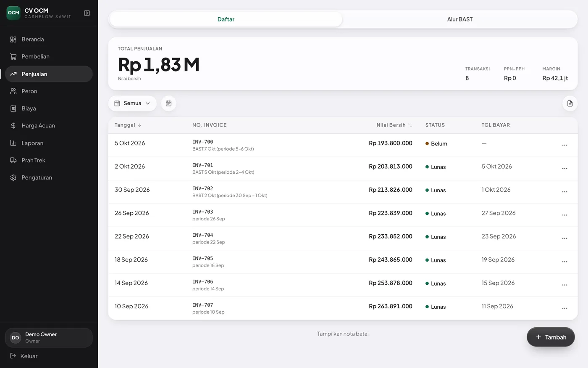This screenshot has height=368, width=588.
Task: Collapse the sidebar with the panel icon
Action: pos(87,13)
